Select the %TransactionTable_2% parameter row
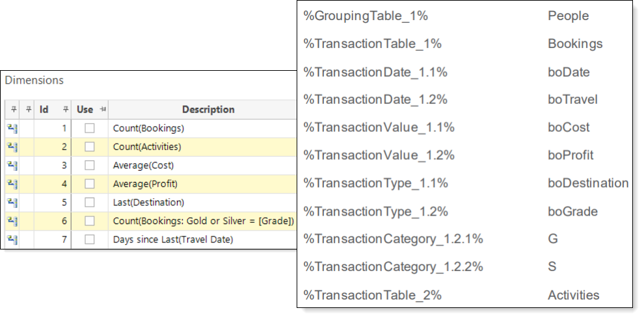The height and width of the screenshot is (319, 644). coord(464,295)
